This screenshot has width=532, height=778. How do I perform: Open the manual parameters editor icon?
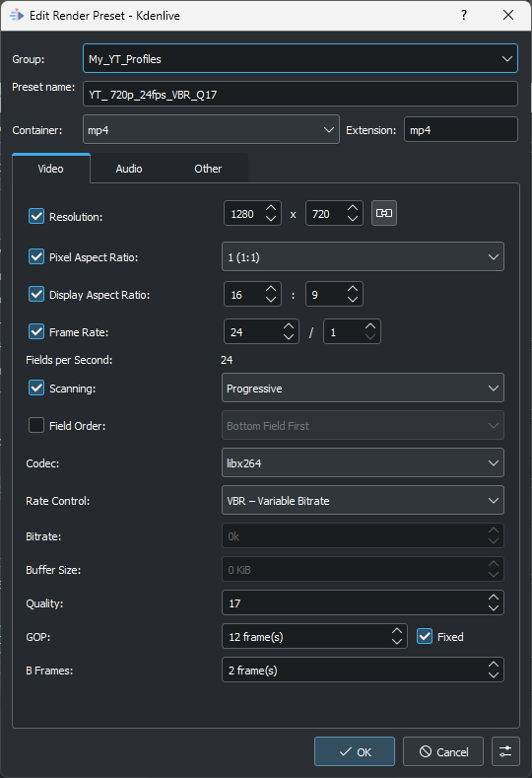coord(505,751)
